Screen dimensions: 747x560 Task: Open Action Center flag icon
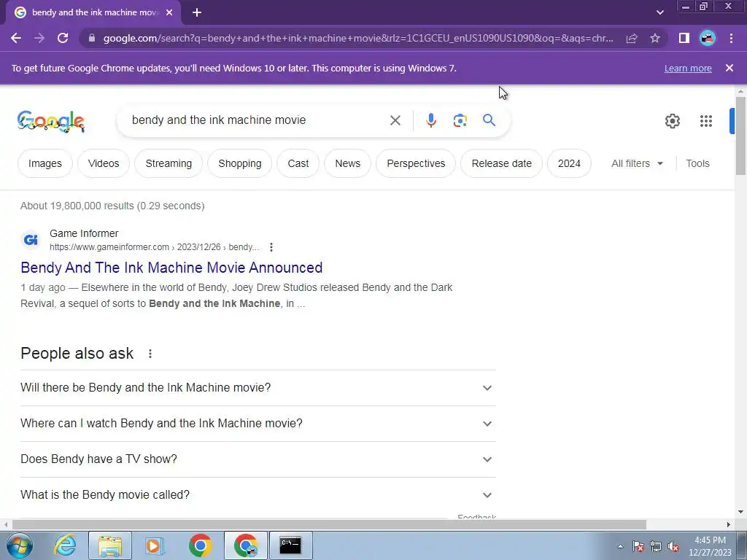(x=638, y=547)
